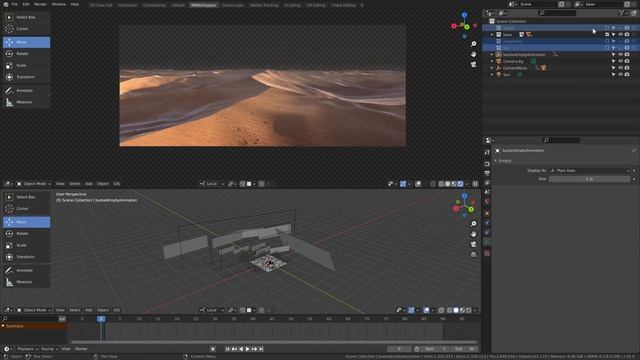This screenshot has width=640, height=360.
Task: Open the Tool tab in Properties editor
Action: pos(487,152)
